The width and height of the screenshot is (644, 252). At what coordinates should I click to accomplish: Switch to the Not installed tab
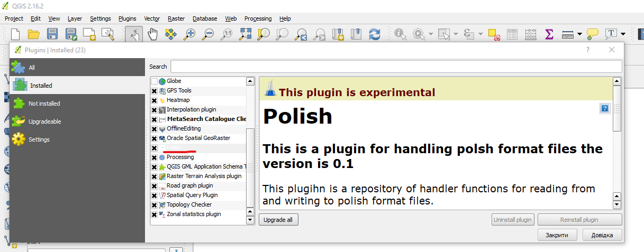pyautogui.click(x=44, y=104)
